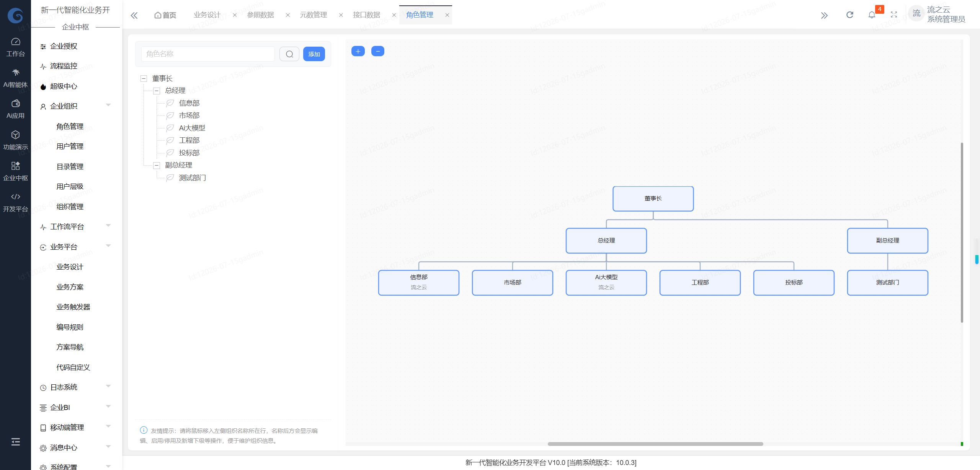Viewport: 980px width, 470px height.
Task: Collapse the sidebar menu icon at bottom
Action: point(15,442)
